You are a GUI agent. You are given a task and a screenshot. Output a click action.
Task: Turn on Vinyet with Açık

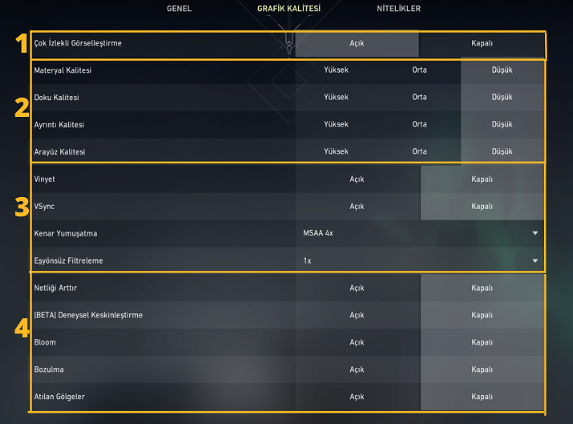pos(357,179)
